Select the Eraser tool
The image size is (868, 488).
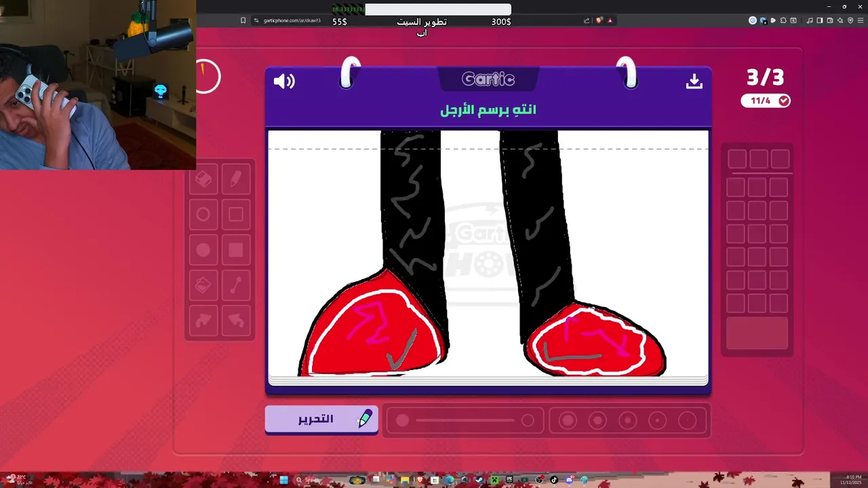click(x=203, y=179)
